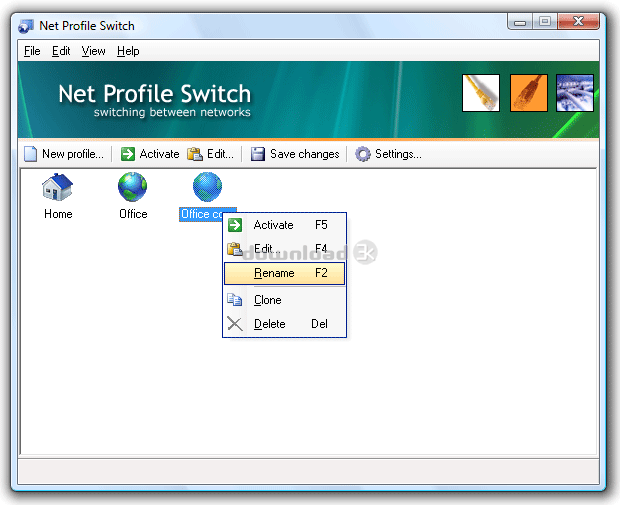Open the View menu

(93, 51)
